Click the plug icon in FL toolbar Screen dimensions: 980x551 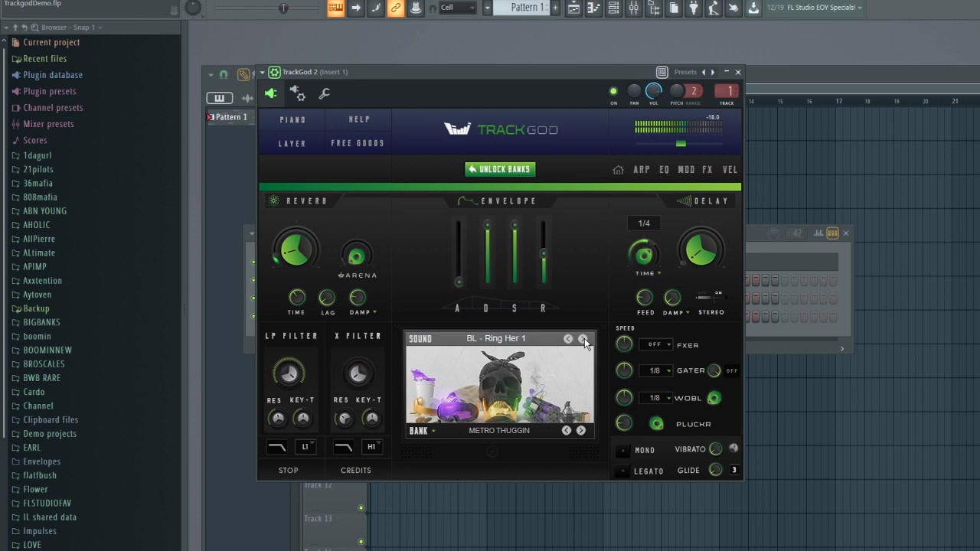pyautogui.click(x=694, y=8)
